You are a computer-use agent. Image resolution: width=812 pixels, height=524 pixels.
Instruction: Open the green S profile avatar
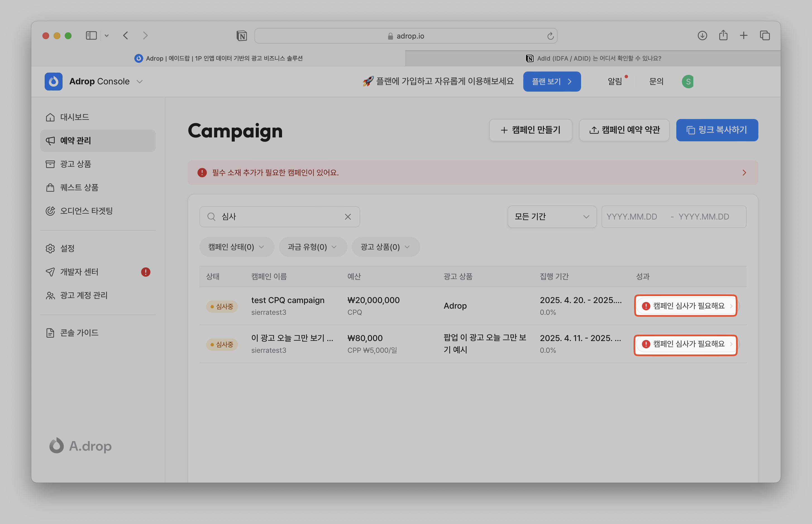687,81
